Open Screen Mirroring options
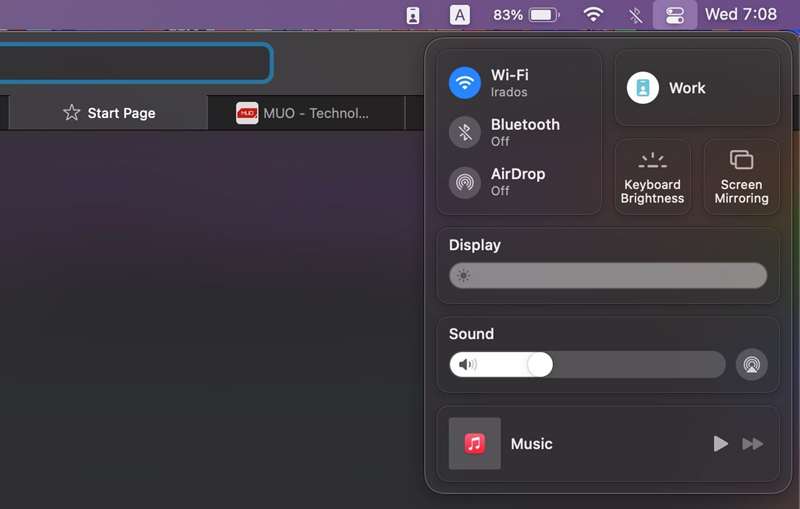 741,177
